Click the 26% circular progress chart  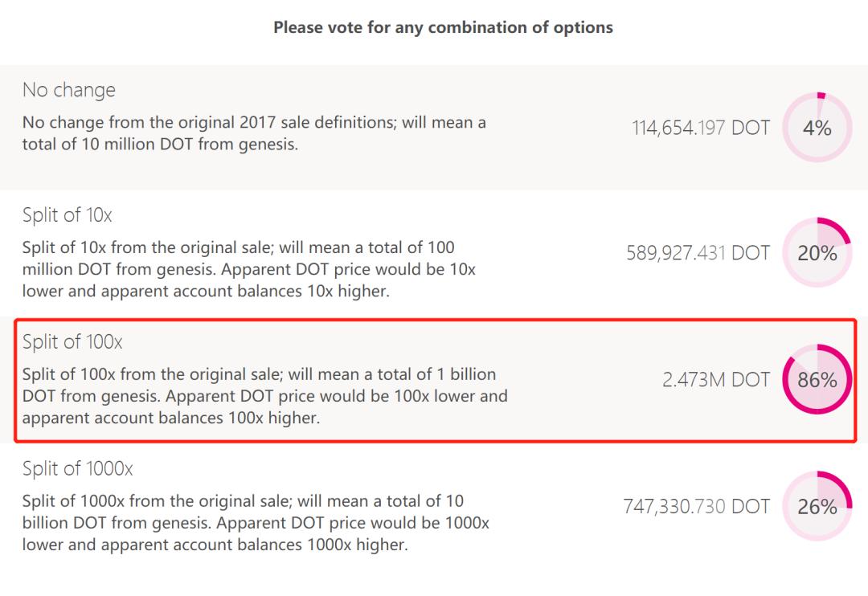(817, 506)
